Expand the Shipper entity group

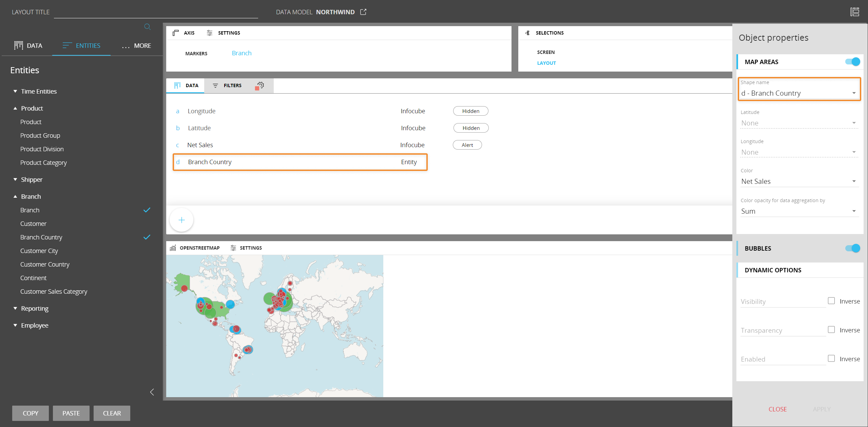[15, 179]
